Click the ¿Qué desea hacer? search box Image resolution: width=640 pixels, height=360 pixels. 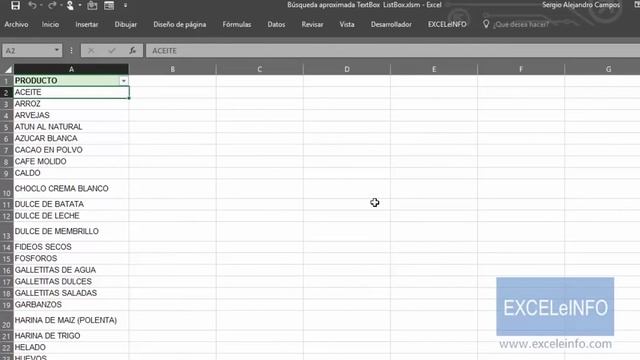click(521, 24)
